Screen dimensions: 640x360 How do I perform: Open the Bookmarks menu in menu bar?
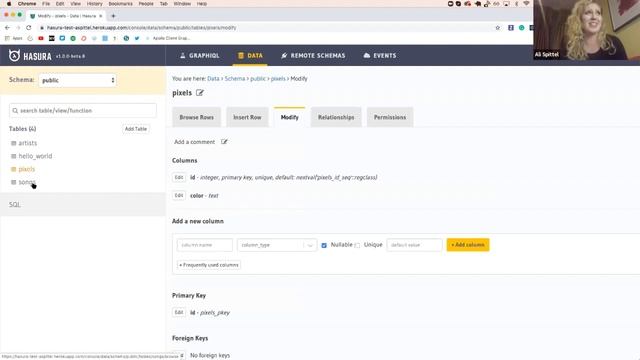pyautogui.click(x=120, y=4)
